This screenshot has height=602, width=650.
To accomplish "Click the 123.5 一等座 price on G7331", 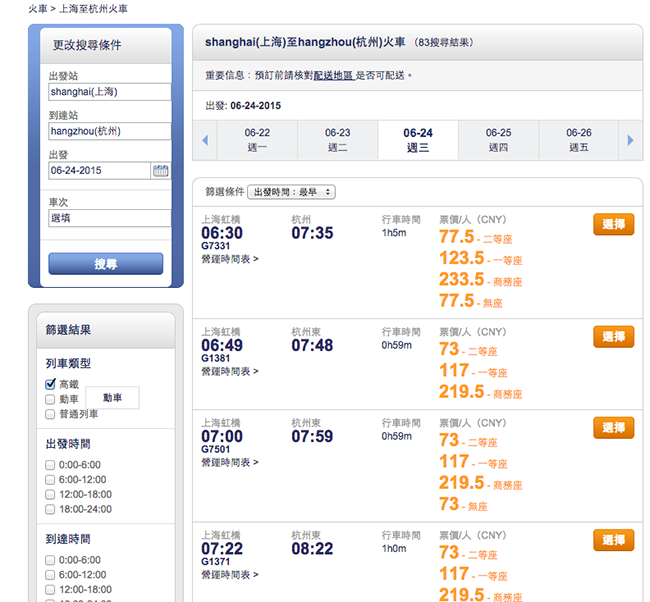I will tap(481, 258).
